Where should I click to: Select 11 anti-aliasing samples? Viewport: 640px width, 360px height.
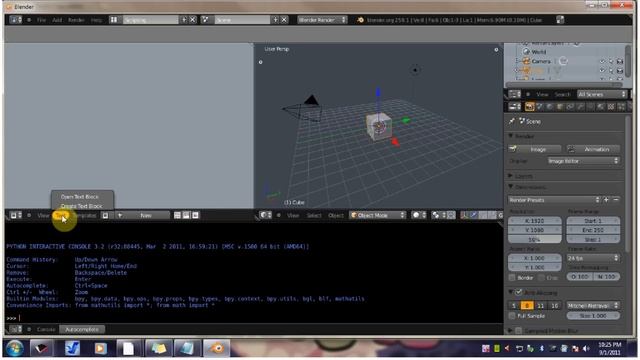(540, 305)
